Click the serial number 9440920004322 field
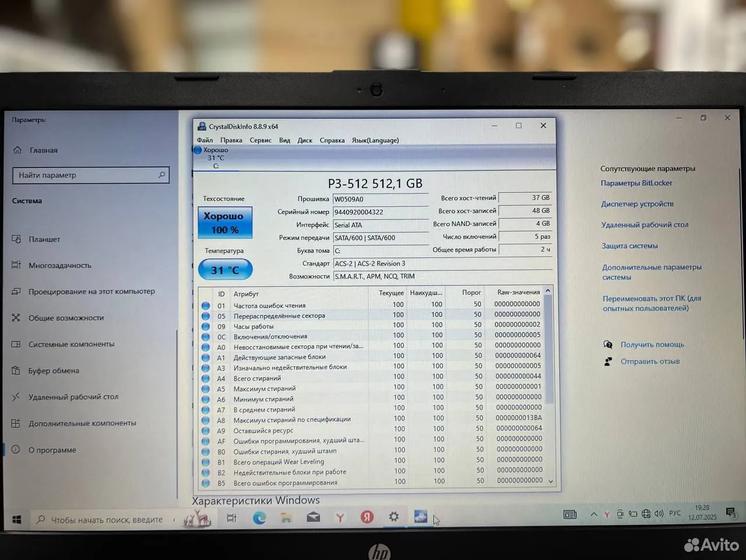Image resolution: width=746 pixels, height=560 pixels. coord(380,212)
